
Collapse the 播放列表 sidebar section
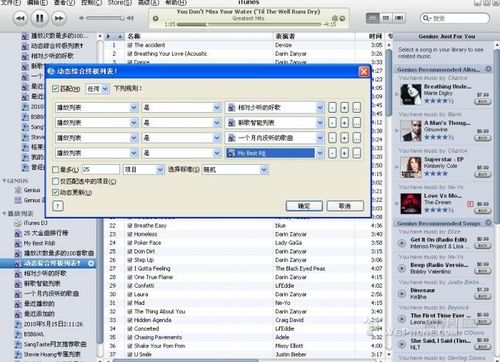pyautogui.click(x=4, y=213)
